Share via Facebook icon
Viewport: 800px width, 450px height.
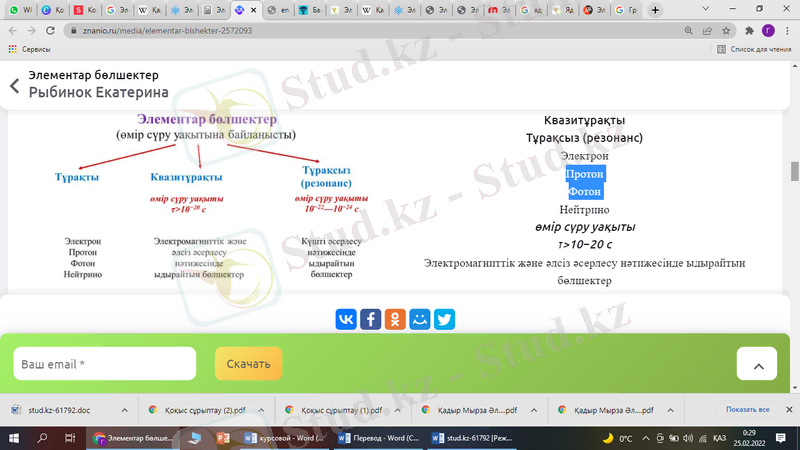tap(370, 319)
